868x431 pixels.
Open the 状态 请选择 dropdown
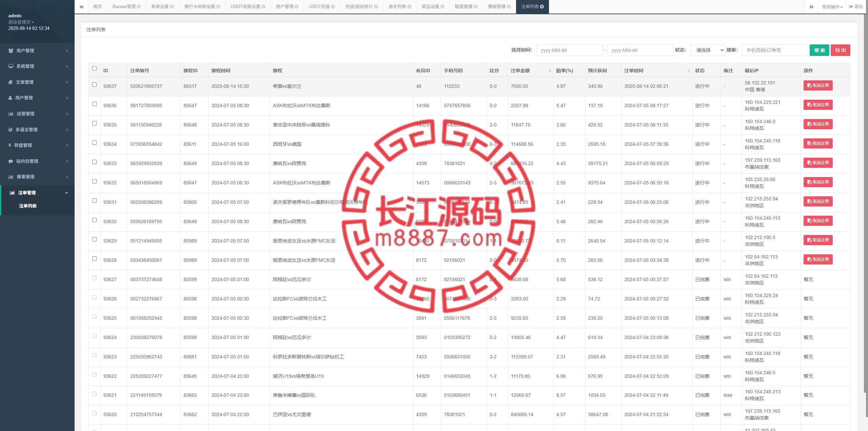708,50
